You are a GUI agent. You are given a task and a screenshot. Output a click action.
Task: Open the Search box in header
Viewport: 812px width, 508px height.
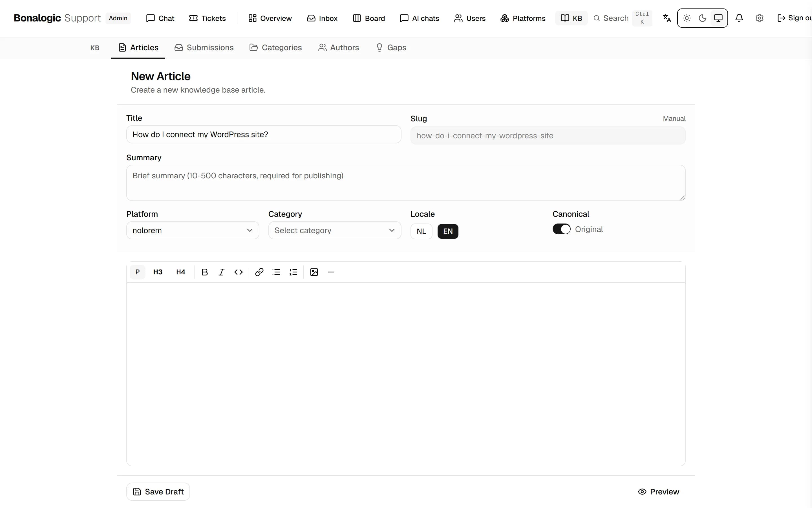623,18
